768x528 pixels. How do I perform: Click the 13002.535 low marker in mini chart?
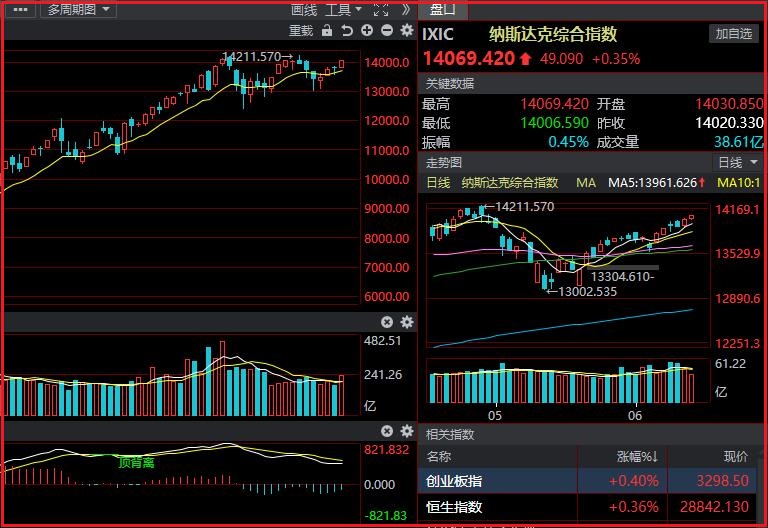click(582, 292)
